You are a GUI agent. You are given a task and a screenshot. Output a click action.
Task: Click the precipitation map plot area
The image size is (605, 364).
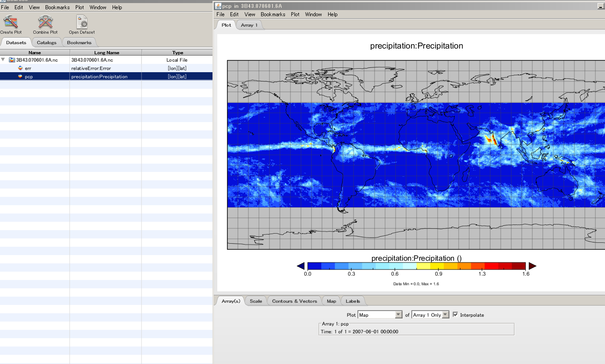[x=416, y=155]
